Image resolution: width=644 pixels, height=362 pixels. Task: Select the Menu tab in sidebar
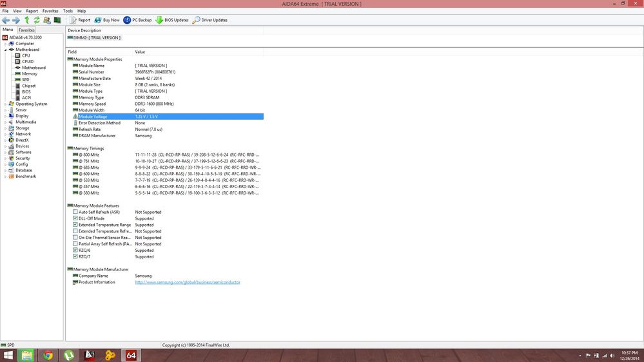pyautogui.click(x=8, y=30)
